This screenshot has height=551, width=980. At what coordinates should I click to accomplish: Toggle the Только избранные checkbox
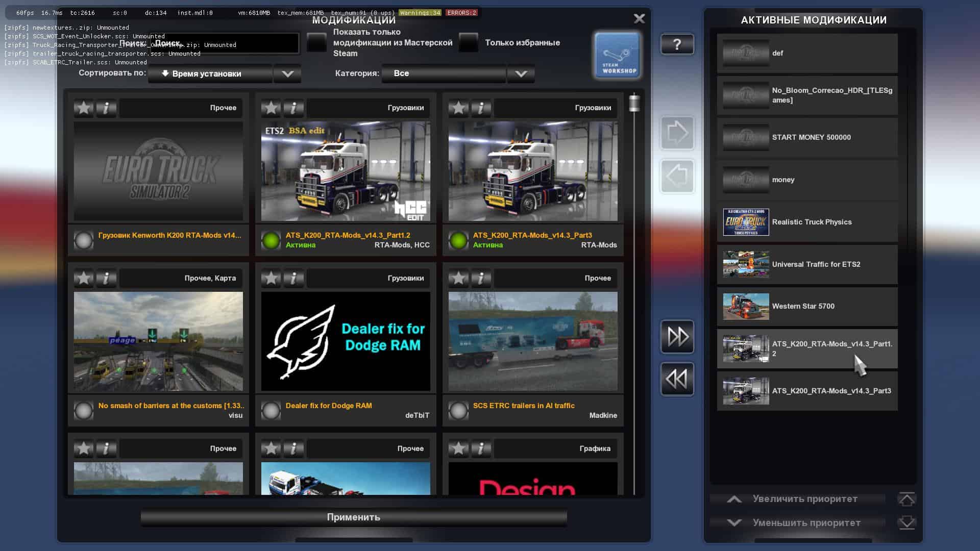[x=469, y=43]
